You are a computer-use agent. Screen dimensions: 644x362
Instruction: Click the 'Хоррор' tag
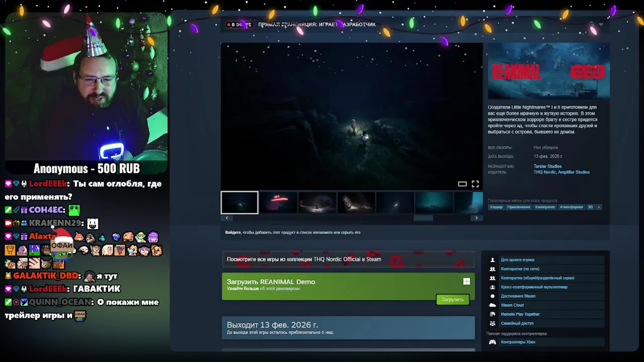point(496,207)
